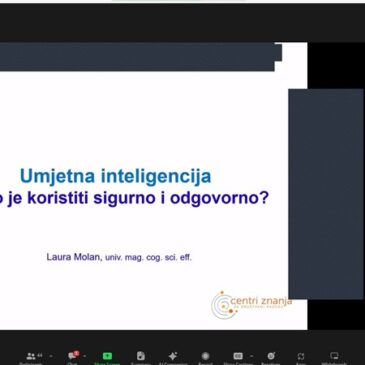
Task: Click the red Chat notification badge
Action: (76, 353)
